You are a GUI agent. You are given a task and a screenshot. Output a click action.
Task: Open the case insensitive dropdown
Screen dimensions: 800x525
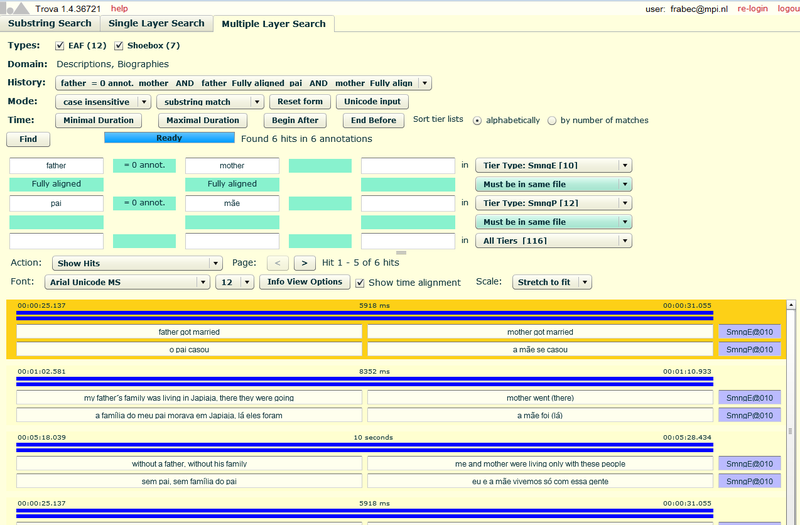coord(103,102)
